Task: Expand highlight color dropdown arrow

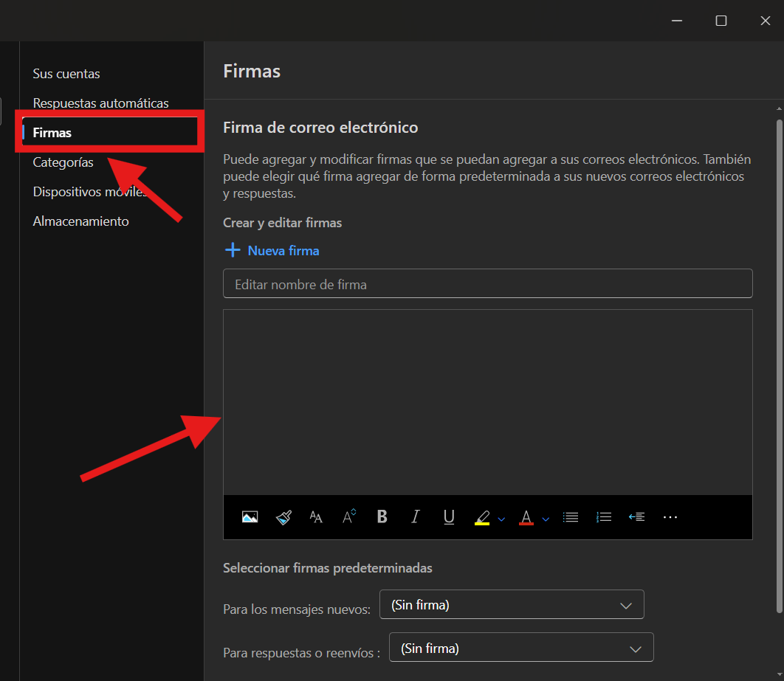Action: coord(501,519)
